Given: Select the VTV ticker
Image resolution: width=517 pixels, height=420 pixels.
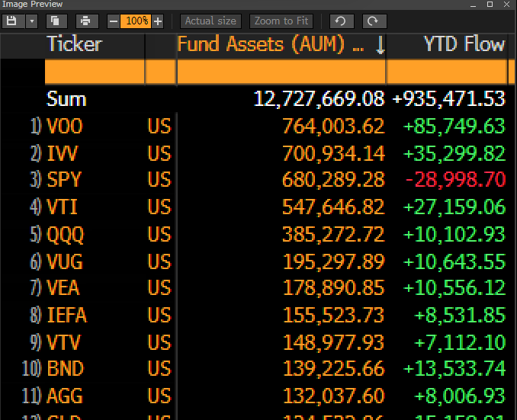Looking at the screenshot, I should [63, 342].
